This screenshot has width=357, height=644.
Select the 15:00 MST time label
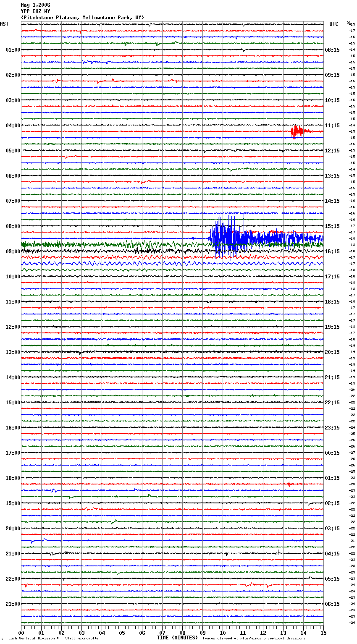tap(13, 403)
